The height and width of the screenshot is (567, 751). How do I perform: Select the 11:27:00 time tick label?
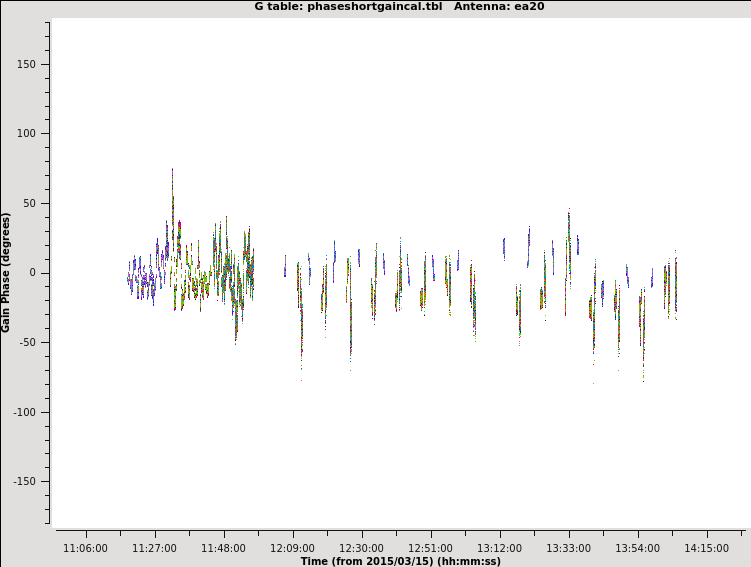pyautogui.click(x=154, y=548)
